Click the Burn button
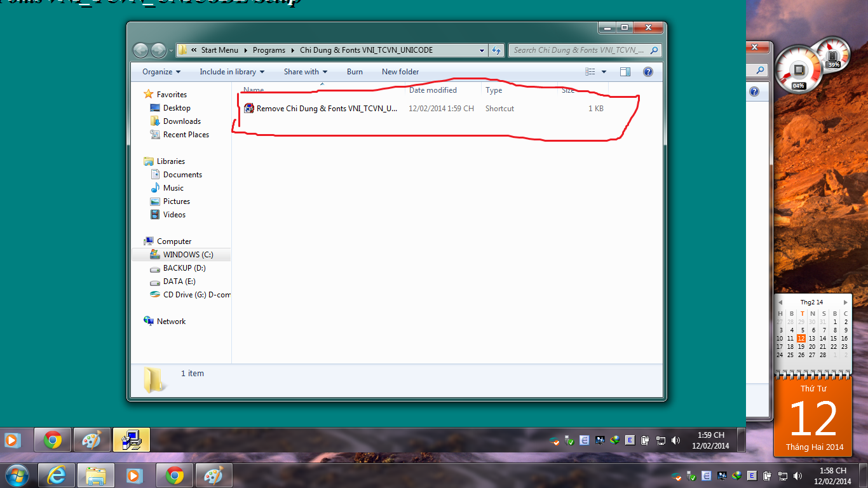The width and height of the screenshot is (868, 488). [x=355, y=72]
